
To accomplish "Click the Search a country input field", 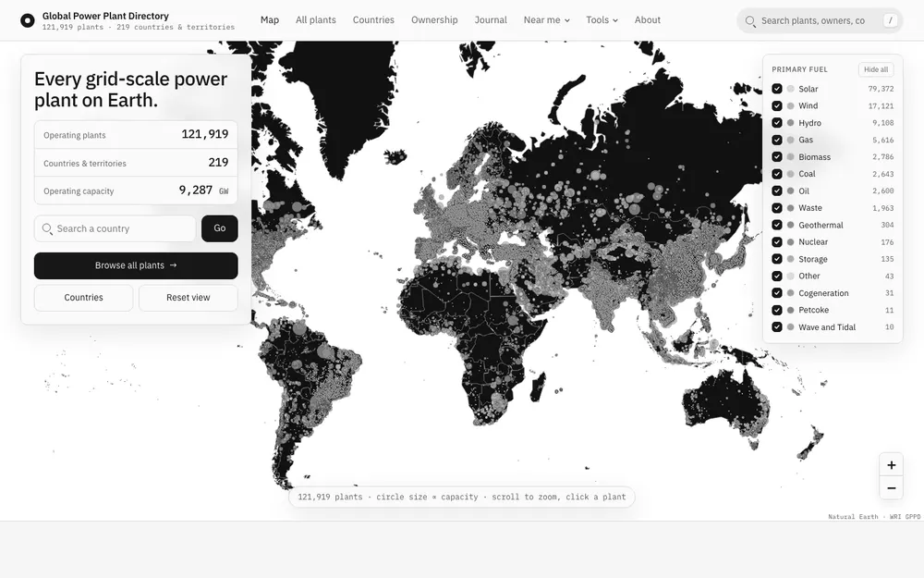I will [x=115, y=228].
